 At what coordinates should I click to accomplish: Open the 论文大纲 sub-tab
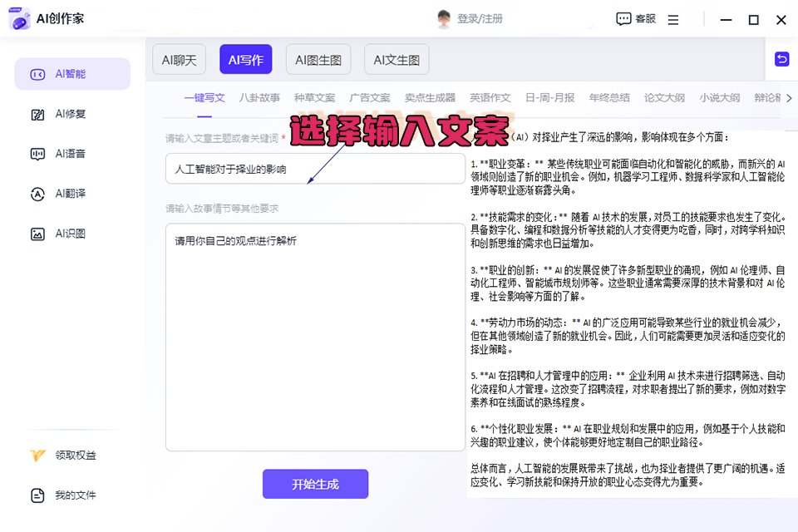[664, 98]
